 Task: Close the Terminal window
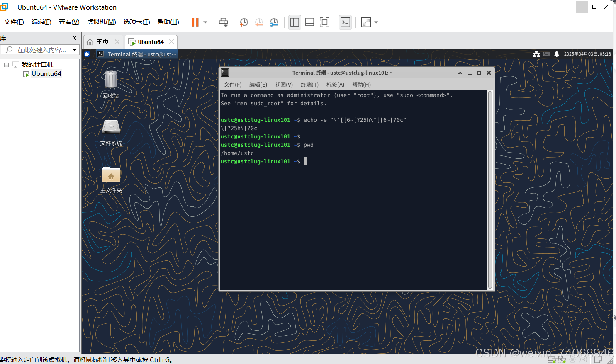[x=489, y=73]
